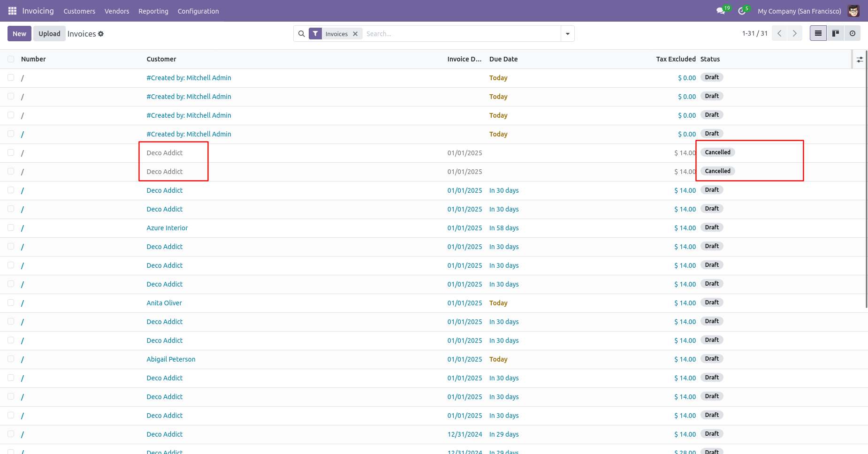Click the New button
Screen dimensions: 868x454
pyautogui.click(x=20, y=34)
